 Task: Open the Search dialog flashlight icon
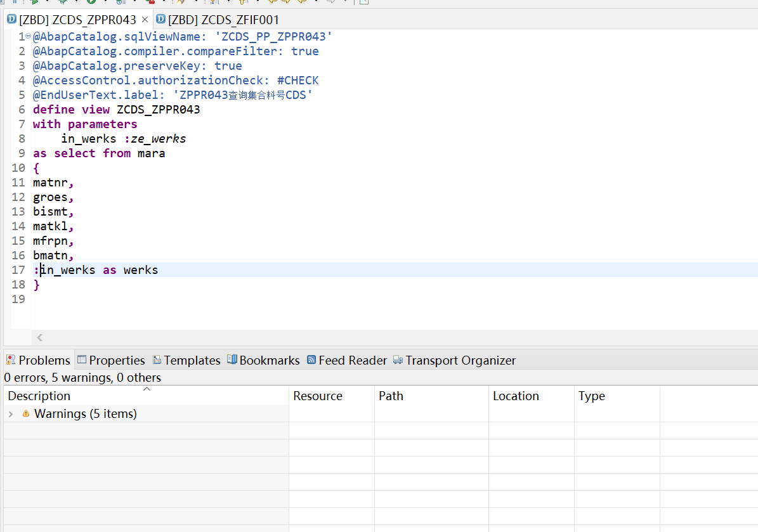(x=180, y=4)
